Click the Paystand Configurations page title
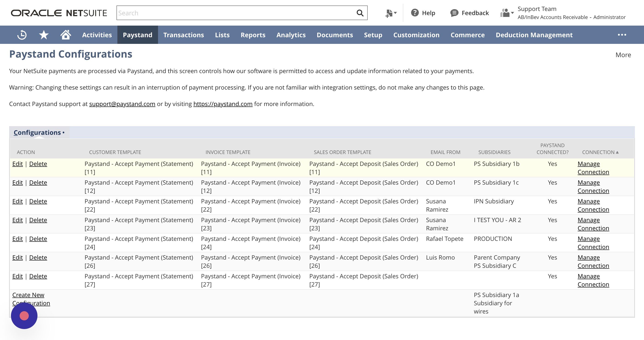644x340 pixels. click(x=71, y=54)
